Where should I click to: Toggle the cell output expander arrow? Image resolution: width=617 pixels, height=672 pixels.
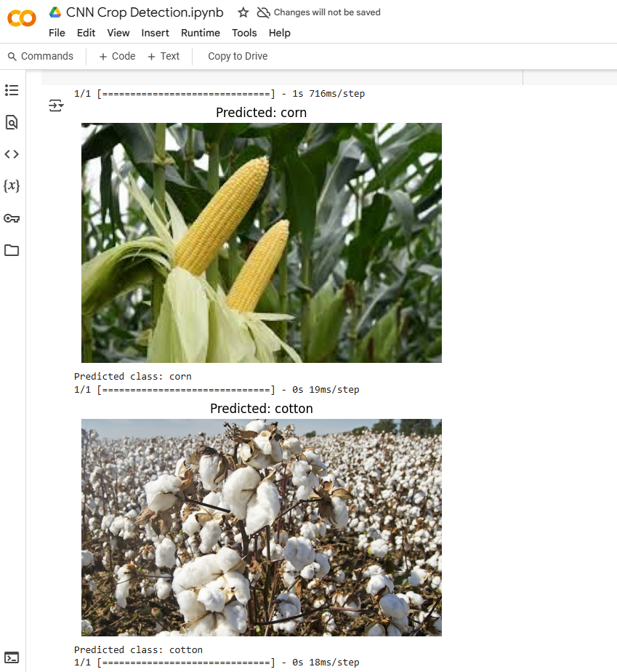[56, 105]
